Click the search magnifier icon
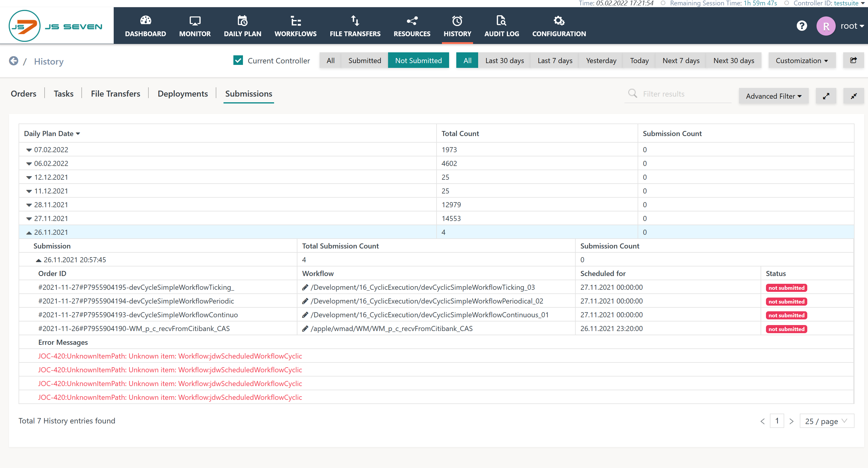This screenshot has height=468, width=868. 633,93
